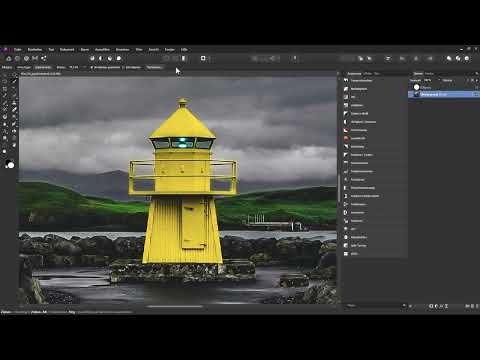Select the top layer with white thumbnail

[444, 87]
